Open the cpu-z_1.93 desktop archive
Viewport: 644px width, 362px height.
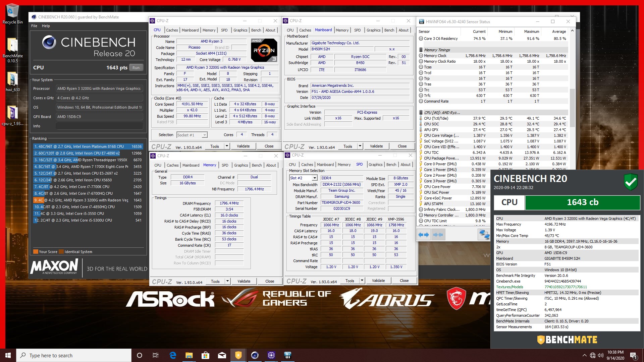[12, 116]
